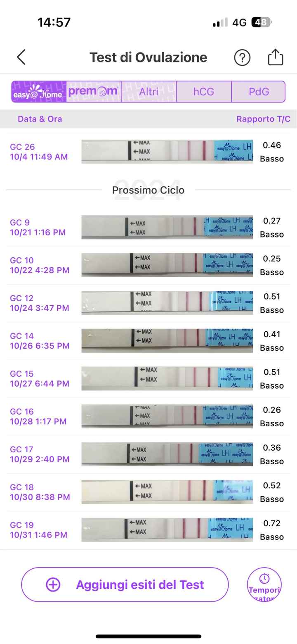This screenshot has width=297, height=644.
Task: Tap the back arrow icon
Action: 21,57
